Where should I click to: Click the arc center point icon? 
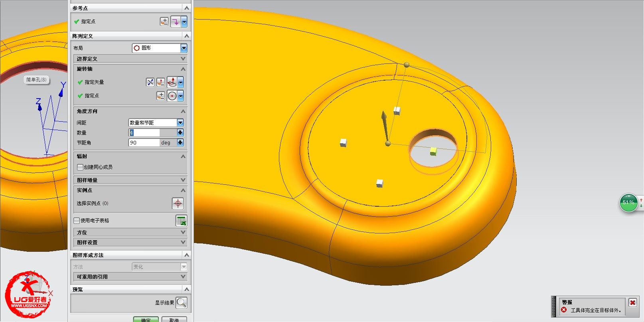click(x=172, y=96)
